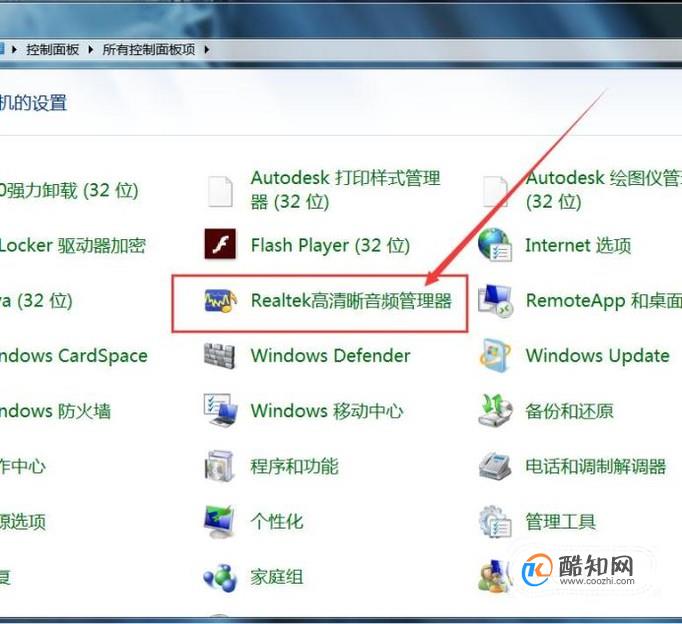The height and width of the screenshot is (624, 682).
Task: Open the Windows 防火墙 link
Action: click(x=55, y=411)
